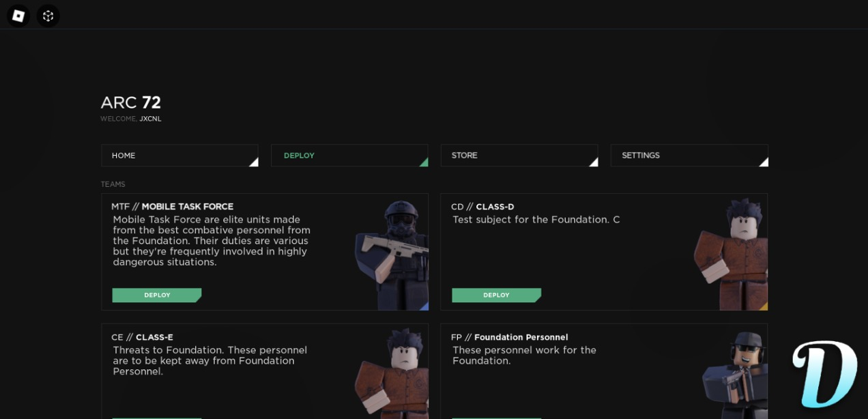Click the ARC 72 title
The height and width of the screenshot is (419, 868).
point(131,103)
